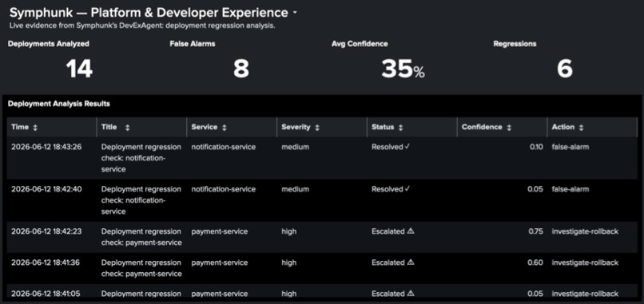Open the dashboard title dropdown arrow
This screenshot has height=304, width=644.
(295, 13)
